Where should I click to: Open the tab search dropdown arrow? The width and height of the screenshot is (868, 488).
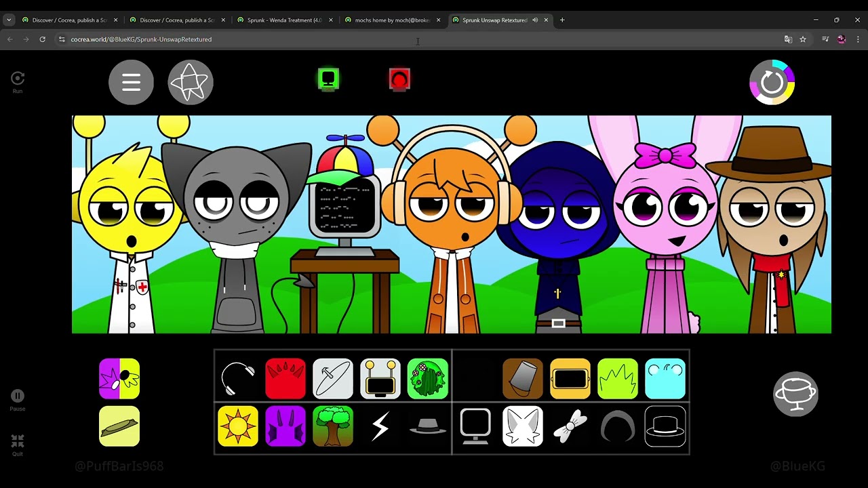pos(9,20)
